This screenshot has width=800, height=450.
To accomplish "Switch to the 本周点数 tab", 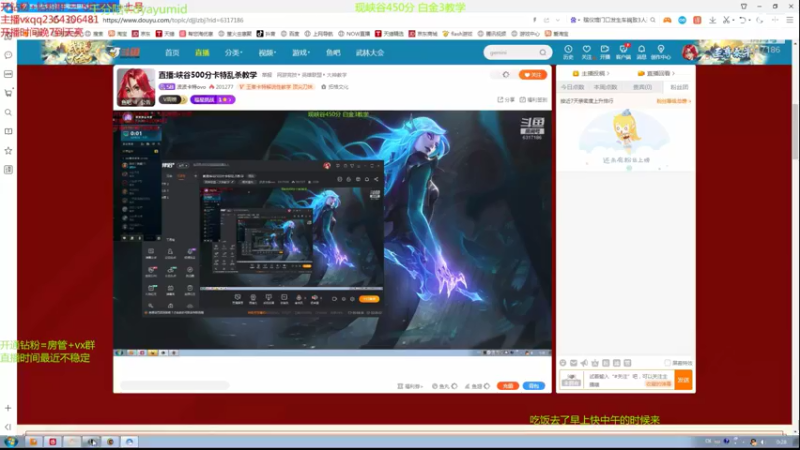I will (606, 87).
